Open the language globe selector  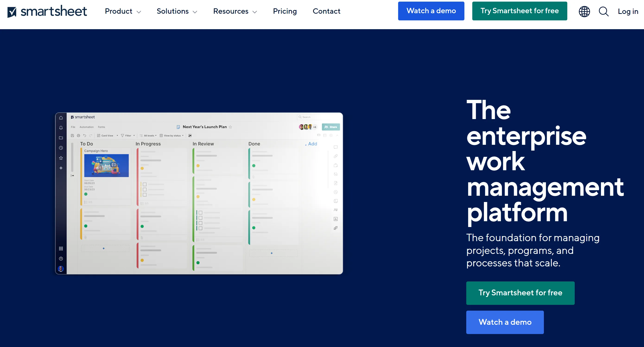pyautogui.click(x=584, y=12)
